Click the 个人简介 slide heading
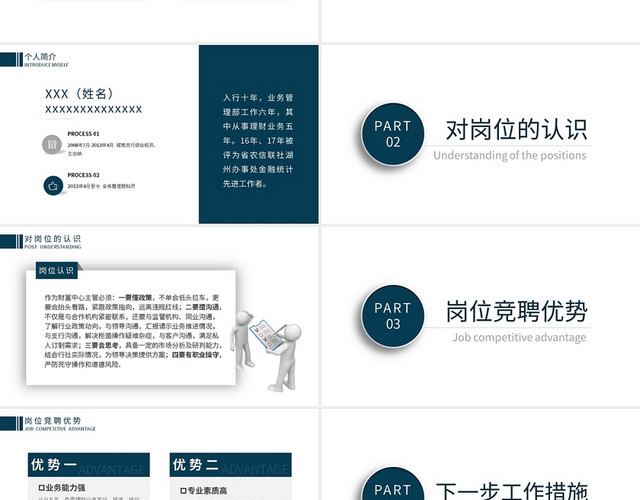 click(40, 57)
